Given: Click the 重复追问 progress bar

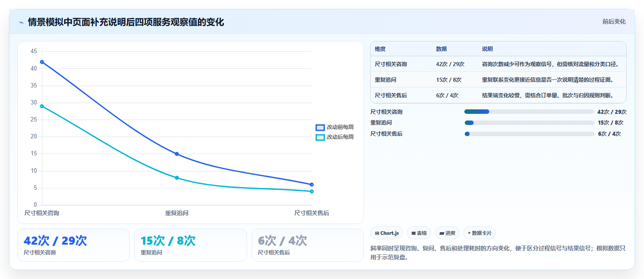Looking at the screenshot, I should 529,123.
